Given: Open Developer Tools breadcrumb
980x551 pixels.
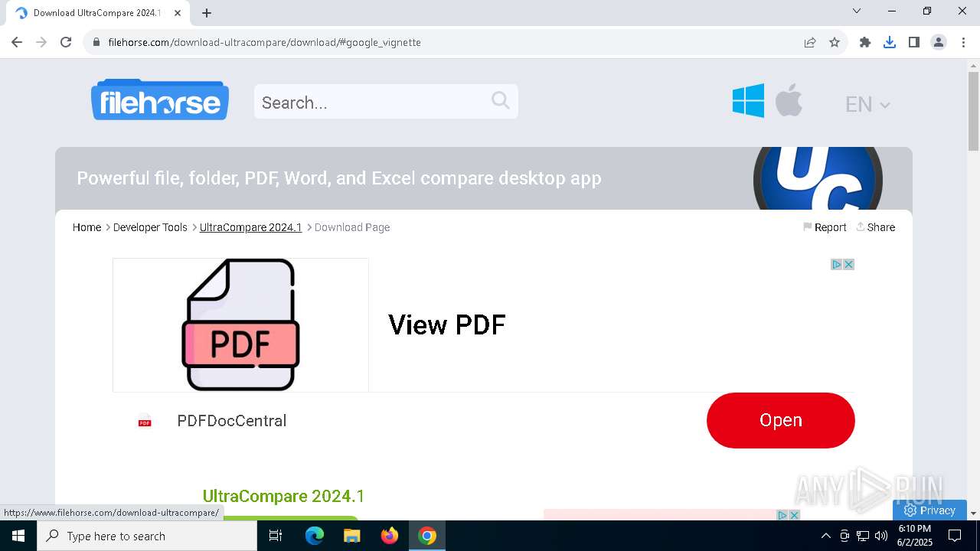Looking at the screenshot, I should [x=150, y=227].
